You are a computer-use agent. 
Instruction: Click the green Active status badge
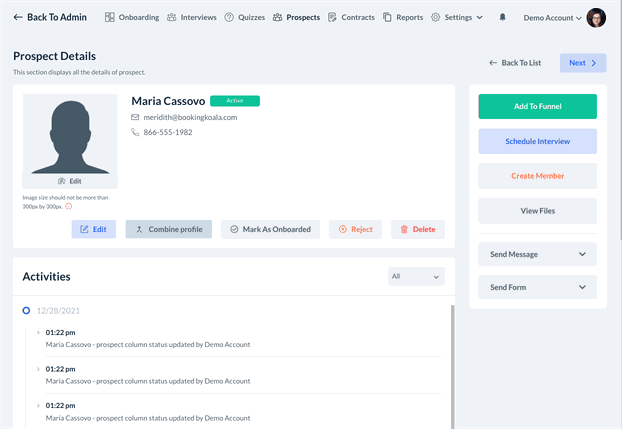235,101
